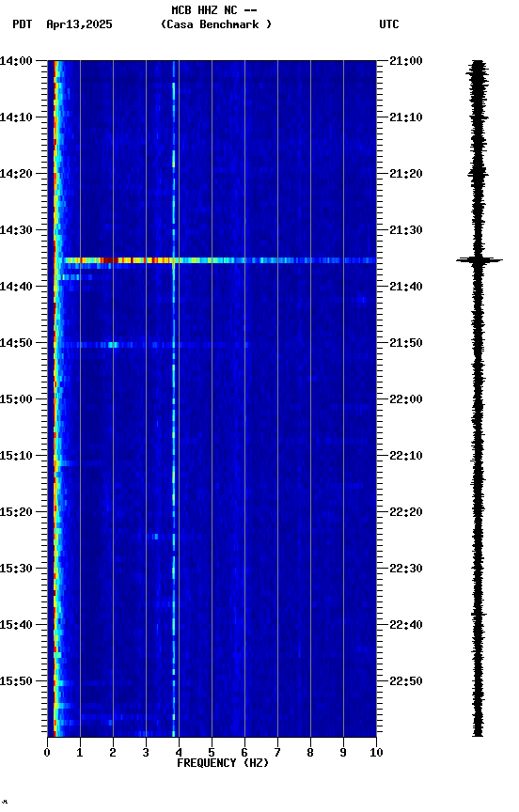Click the frequency axis value "4"

(x=179, y=753)
